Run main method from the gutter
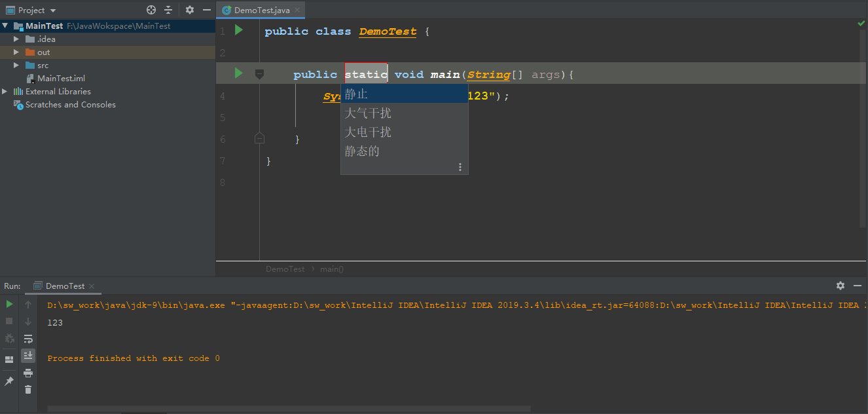This screenshot has width=868, height=414. point(238,74)
